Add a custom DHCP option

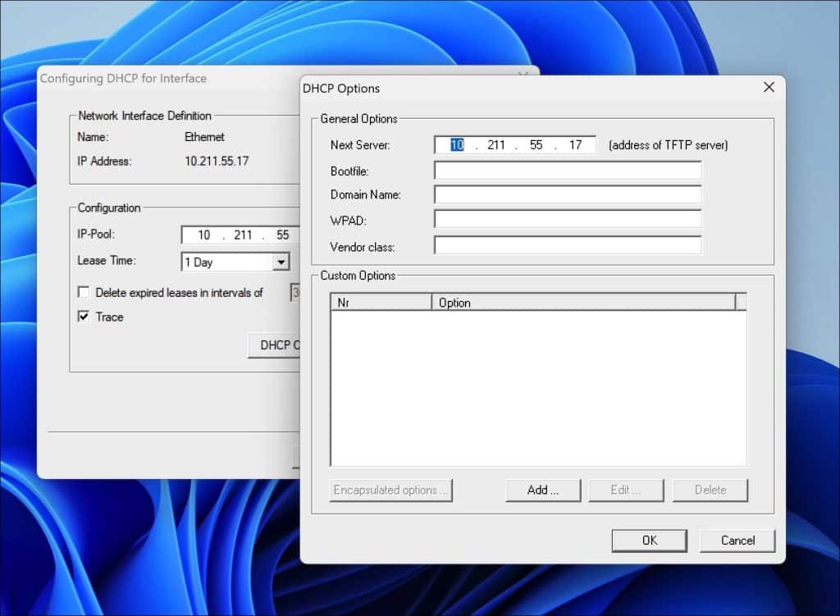pos(543,491)
